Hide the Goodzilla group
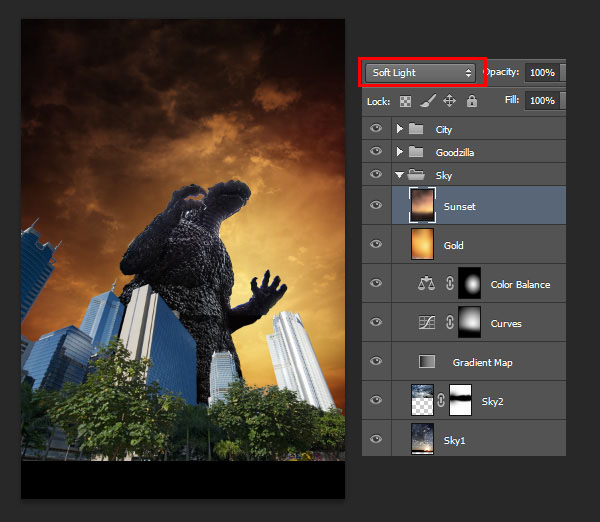The image size is (600, 522). 376,151
